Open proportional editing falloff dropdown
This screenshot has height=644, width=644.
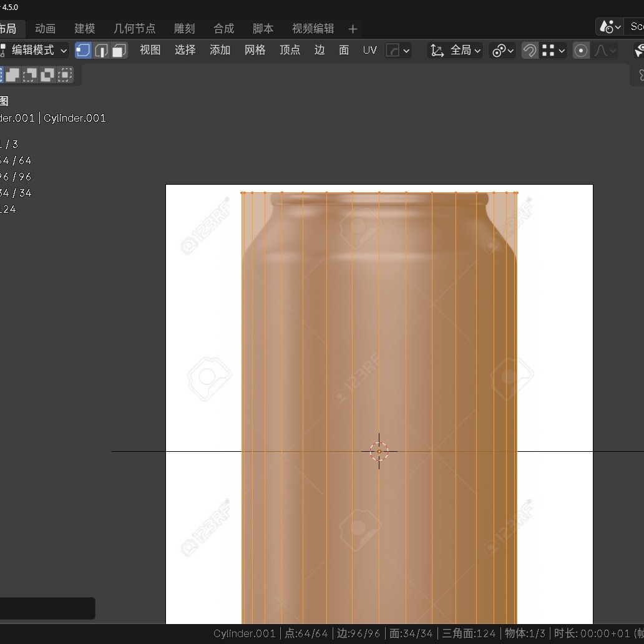605,51
